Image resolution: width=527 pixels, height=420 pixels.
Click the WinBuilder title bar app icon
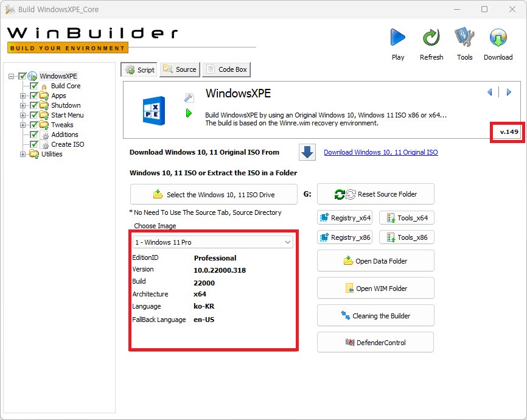tap(10, 9)
